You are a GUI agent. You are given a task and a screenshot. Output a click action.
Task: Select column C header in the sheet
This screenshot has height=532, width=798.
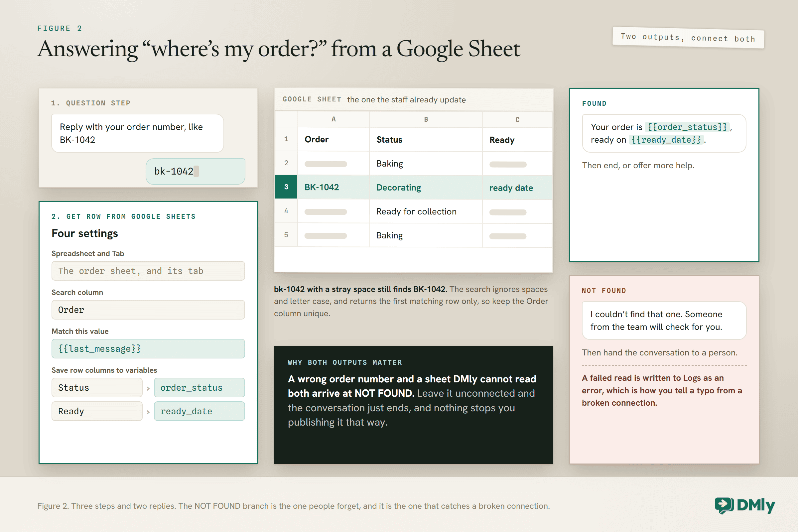517,119
